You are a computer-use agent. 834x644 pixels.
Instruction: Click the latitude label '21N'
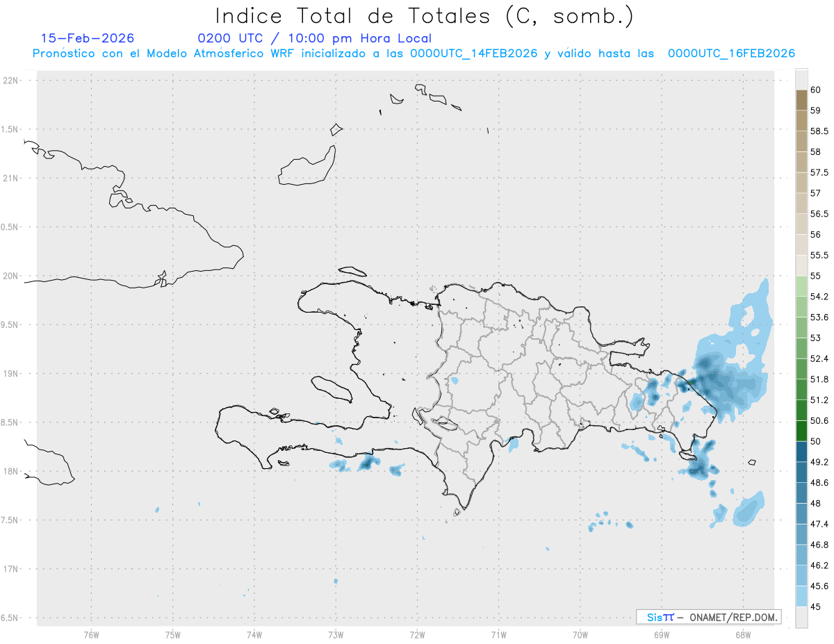coord(11,179)
